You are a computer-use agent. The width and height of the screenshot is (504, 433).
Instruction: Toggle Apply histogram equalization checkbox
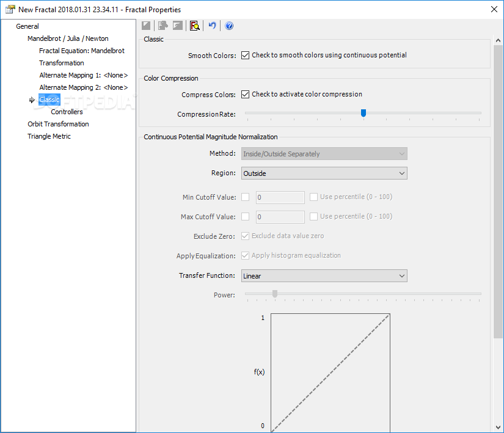[245, 256]
